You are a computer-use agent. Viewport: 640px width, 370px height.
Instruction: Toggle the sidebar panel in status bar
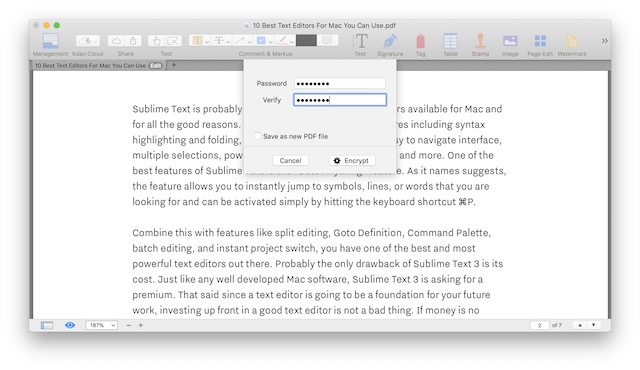[47, 325]
